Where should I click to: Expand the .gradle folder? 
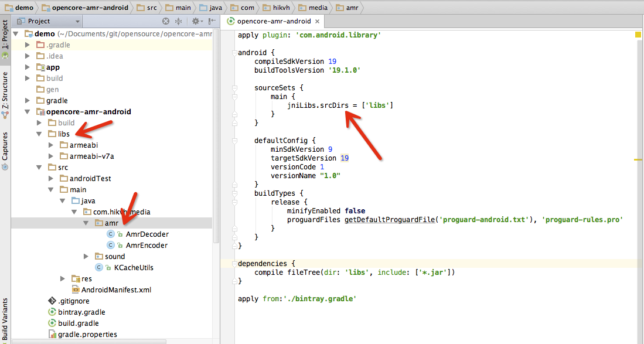(x=28, y=45)
